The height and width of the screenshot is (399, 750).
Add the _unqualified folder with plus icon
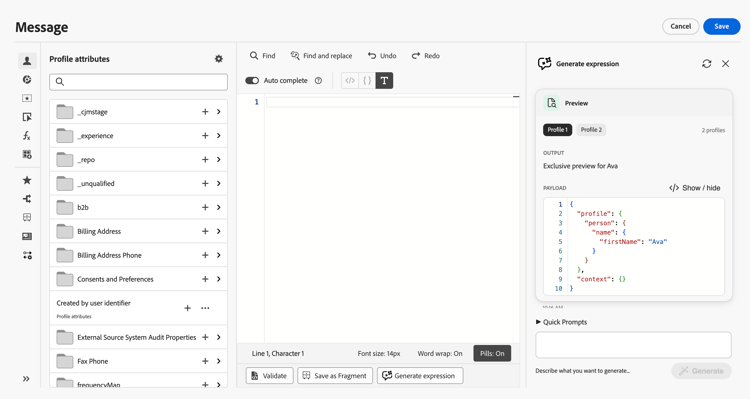point(205,183)
